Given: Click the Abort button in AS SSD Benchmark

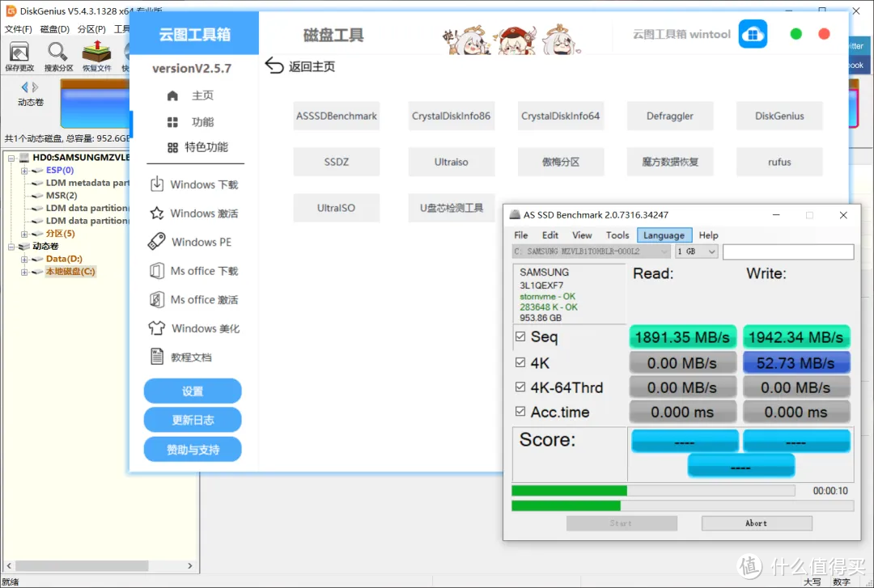Looking at the screenshot, I should (x=757, y=523).
